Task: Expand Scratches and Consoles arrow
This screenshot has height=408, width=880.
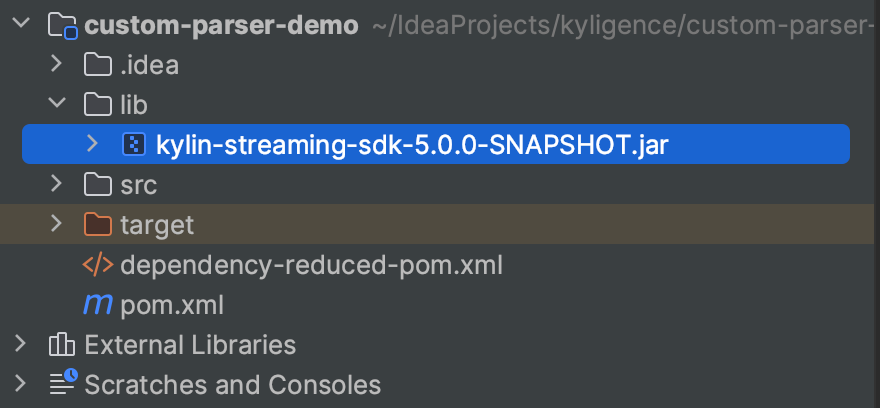Action: (x=21, y=384)
